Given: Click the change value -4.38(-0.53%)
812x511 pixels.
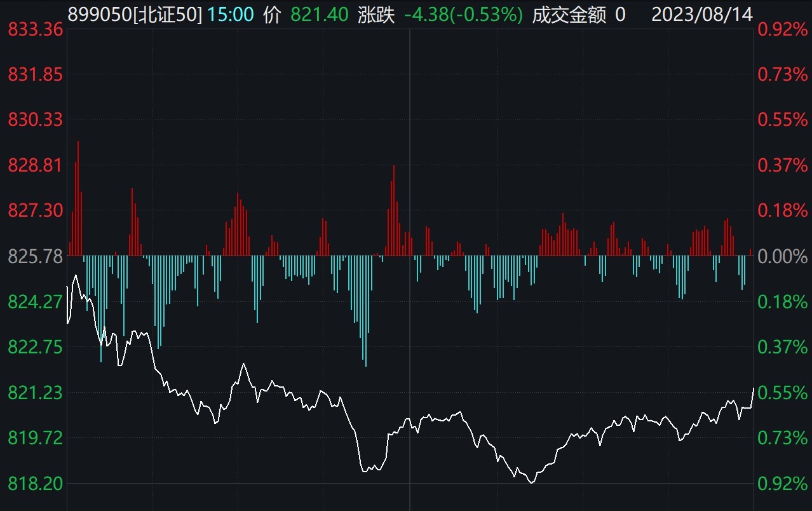Looking at the screenshot, I should click(x=463, y=15).
